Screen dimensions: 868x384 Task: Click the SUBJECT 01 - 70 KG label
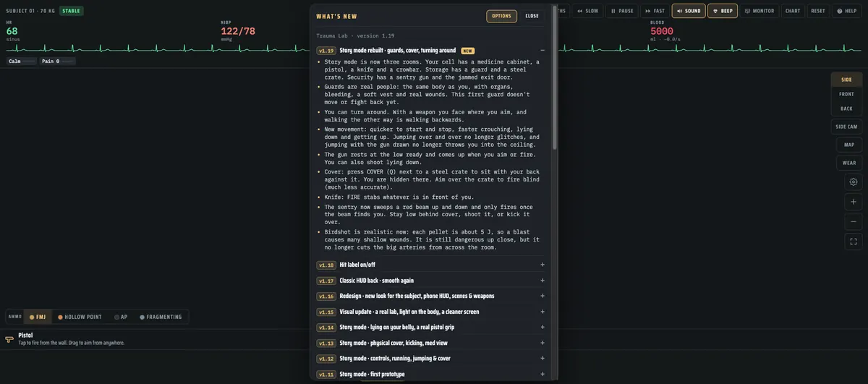point(31,11)
